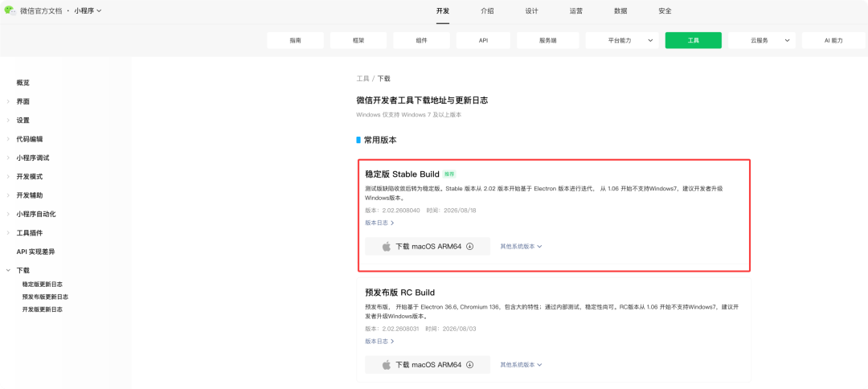Click the 稳定版 Stable Build heading
Screen dimensions: 868x389
[402, 174]
